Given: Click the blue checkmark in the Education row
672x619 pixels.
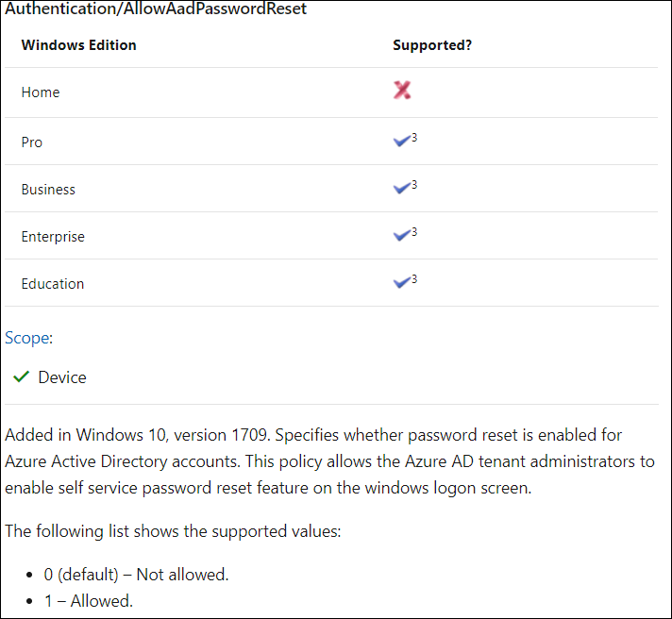Looking at the screenshot, I should click(401, 283).
